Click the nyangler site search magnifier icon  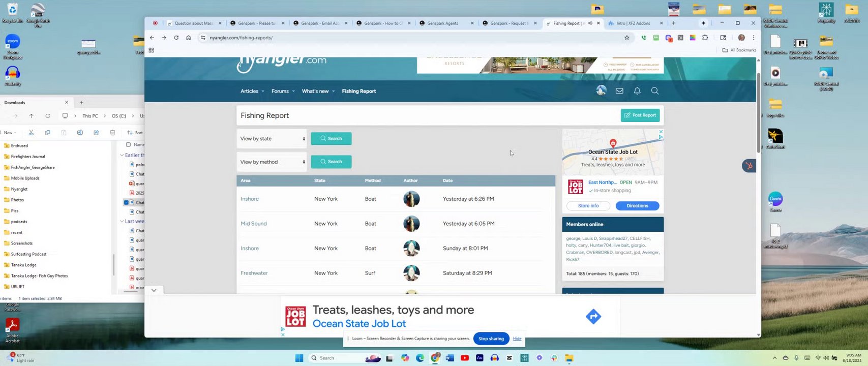655,91
